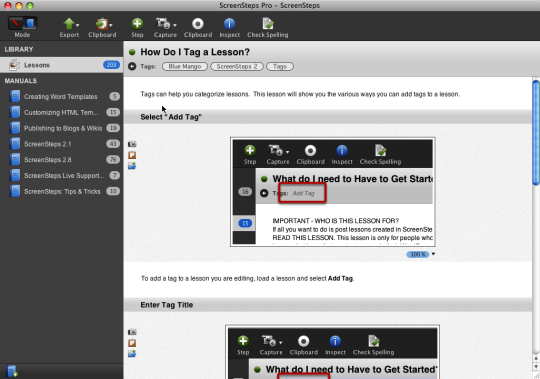
Task: Click the book icon of Publishing to Blogs
Action: click(x=15, y=128)
